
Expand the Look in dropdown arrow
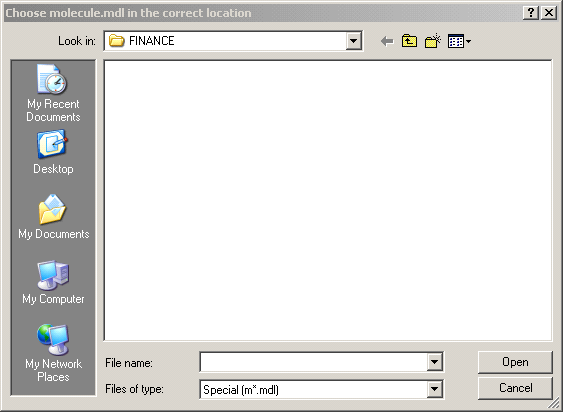pyautogui.click(x=353, y=41)
